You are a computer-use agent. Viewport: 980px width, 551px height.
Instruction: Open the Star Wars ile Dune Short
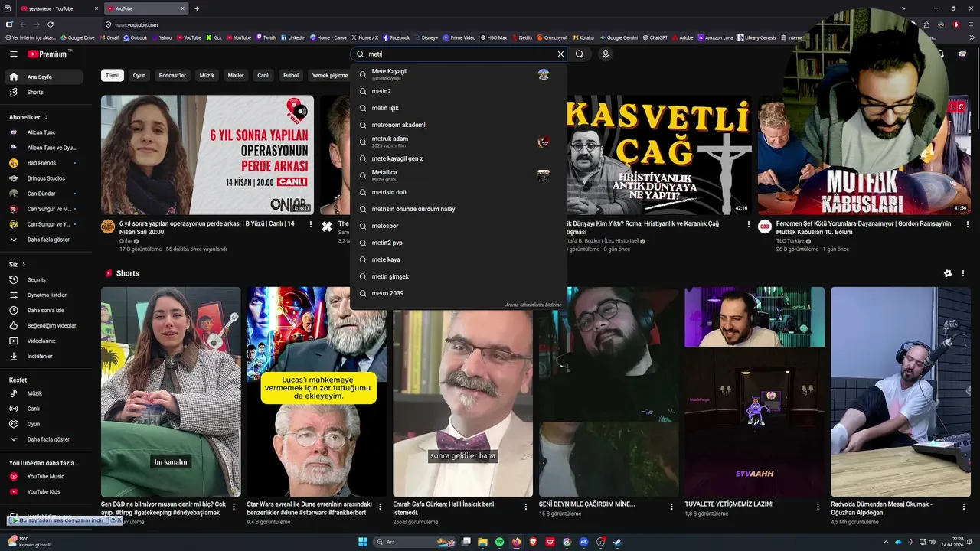[x=316, y=392]
